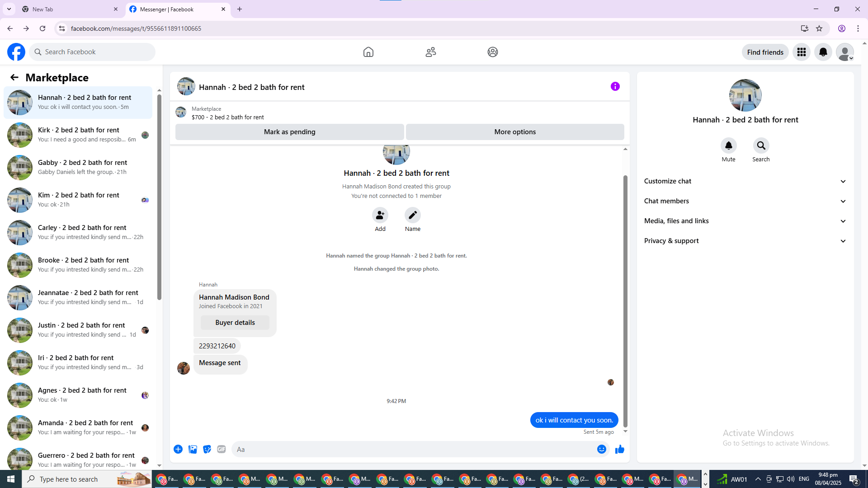Click the Aa message input field
Screen dimensions: 868x488
click(411, 449)
